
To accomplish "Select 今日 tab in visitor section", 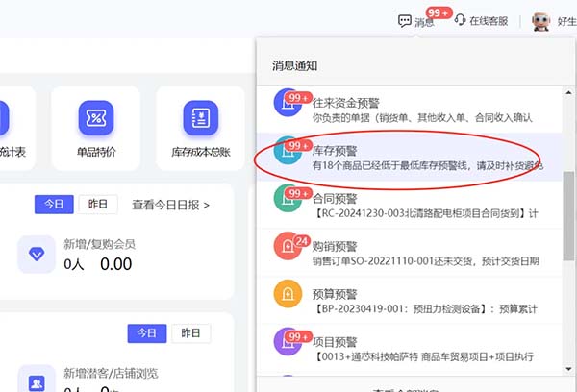I will click(x=146, y=332).
